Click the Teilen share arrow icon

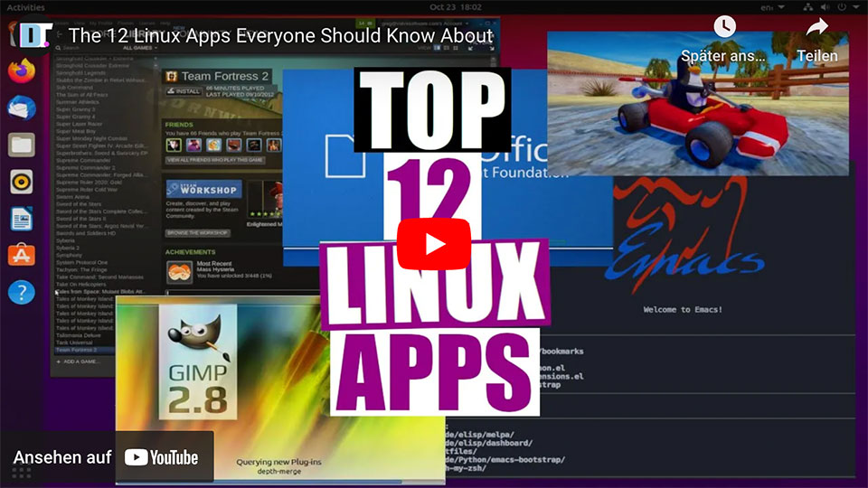point(817,26)
